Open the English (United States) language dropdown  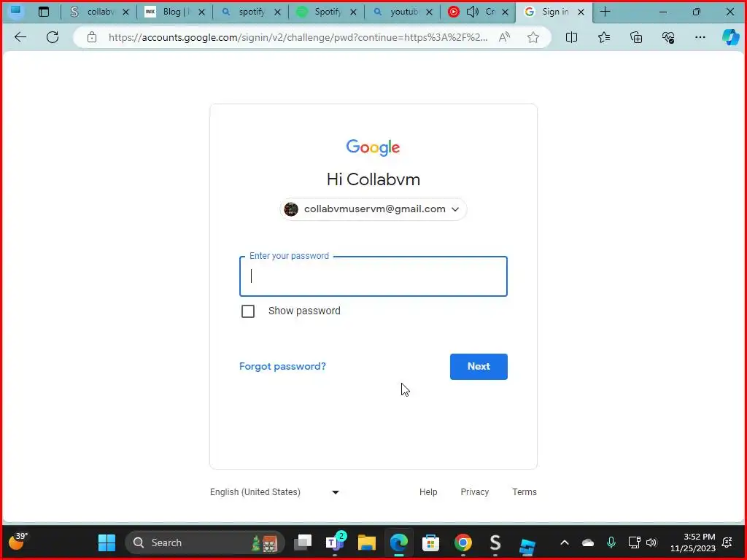click(x=274, y=492)
